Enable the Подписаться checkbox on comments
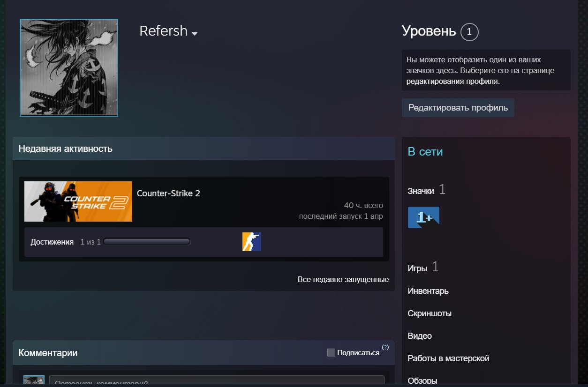Screen dimensions: 588x387 (x=331, y=352)
